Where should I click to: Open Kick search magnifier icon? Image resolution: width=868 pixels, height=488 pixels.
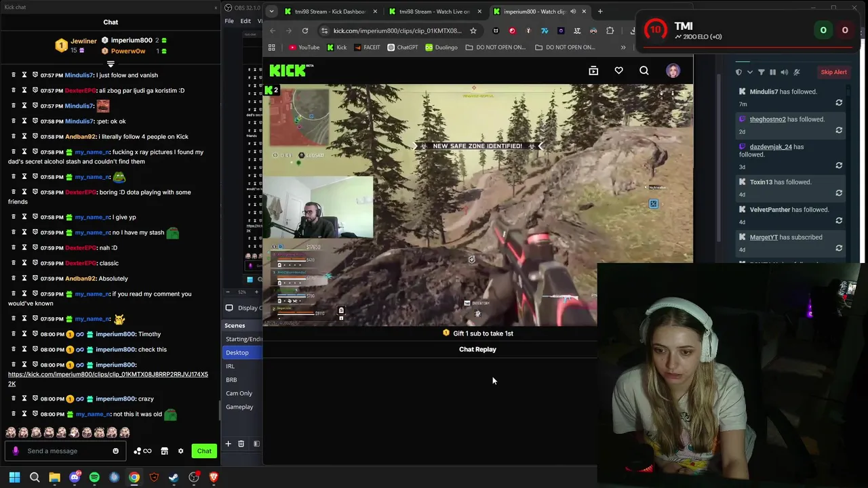644,70
